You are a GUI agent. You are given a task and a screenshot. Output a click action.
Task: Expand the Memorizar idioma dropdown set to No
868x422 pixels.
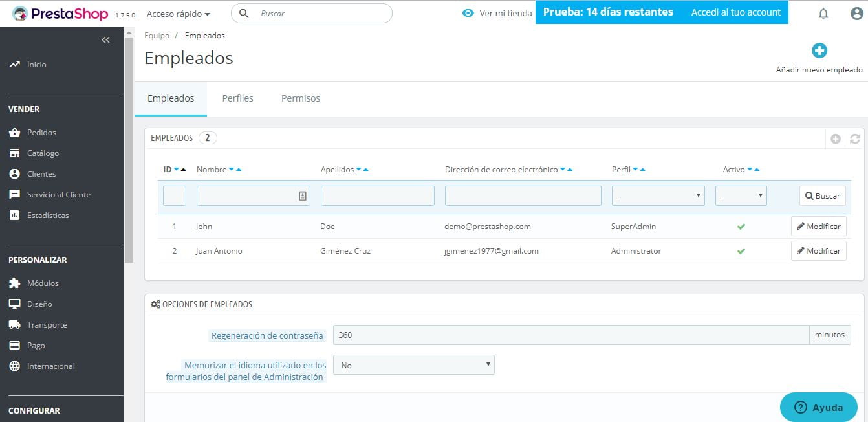coord(413,364)
